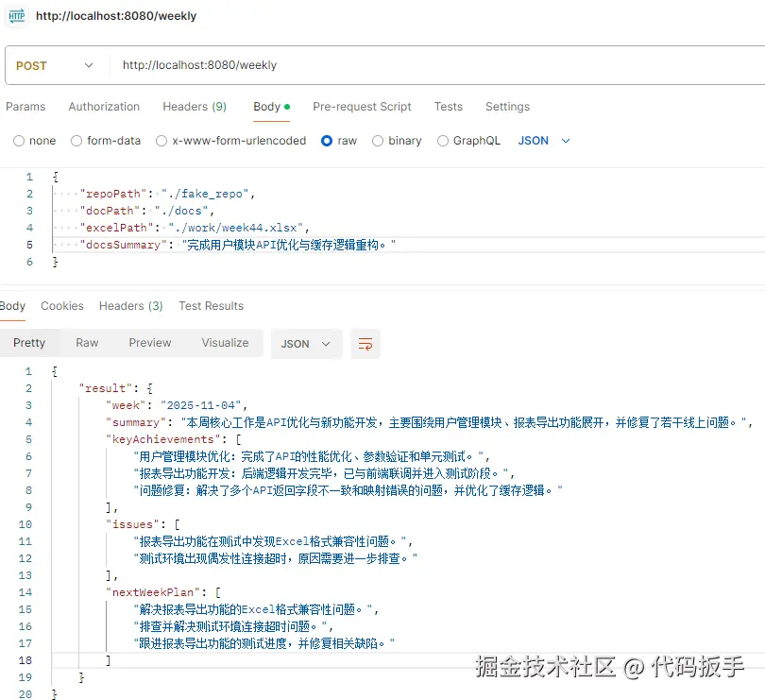The width and height of the screenshot is (765, 700).
Task: Click the HTTP logo icon top-left
Action: coord(15,16)
